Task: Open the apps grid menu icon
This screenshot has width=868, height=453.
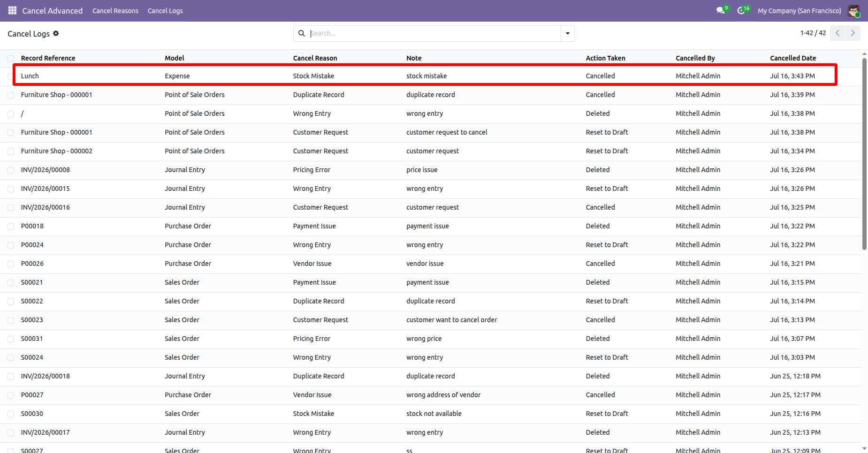Action: click(x=12, y=10)
